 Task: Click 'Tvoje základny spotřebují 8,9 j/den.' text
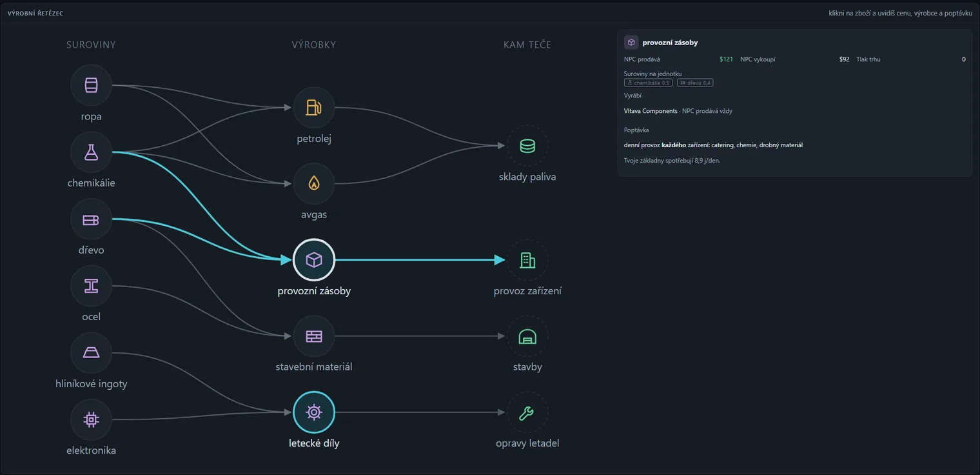coord(672,161)
